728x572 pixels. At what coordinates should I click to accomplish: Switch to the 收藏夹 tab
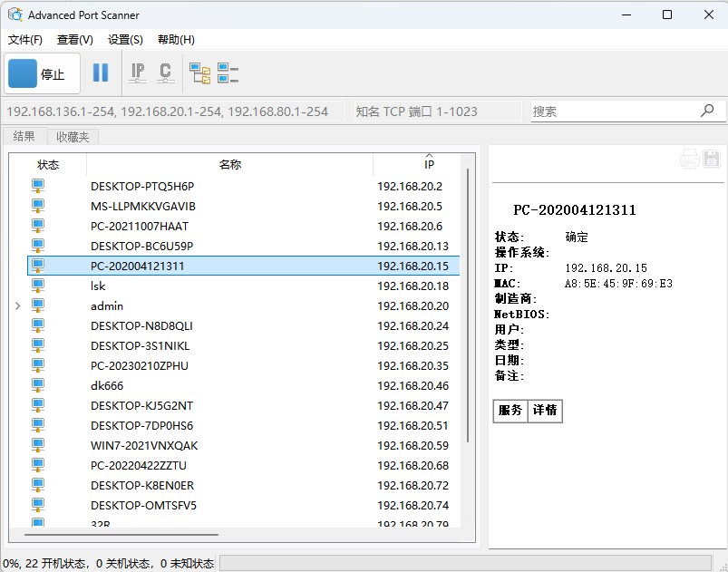point(72,136)
